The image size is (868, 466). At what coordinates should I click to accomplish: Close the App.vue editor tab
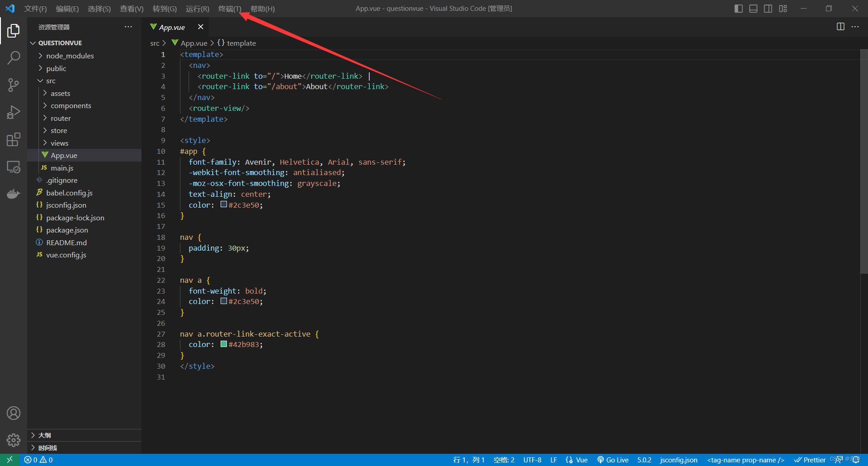tap(201, 27)
